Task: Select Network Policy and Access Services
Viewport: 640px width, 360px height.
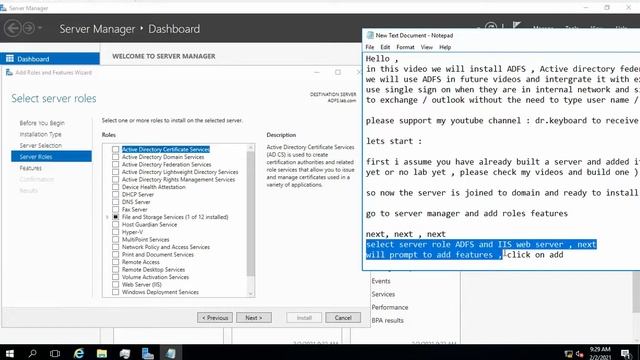Action: point(166,247)
